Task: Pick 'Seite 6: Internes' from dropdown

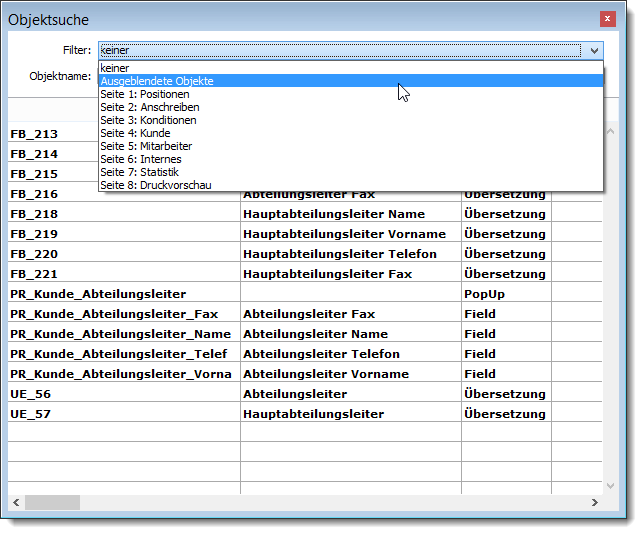Action: [141, 159]
